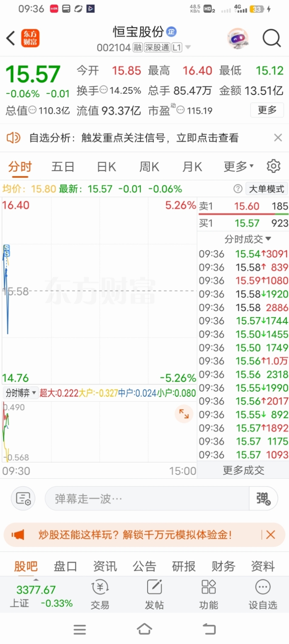289x644 pixels.
Task: Select the 股吧 tab
Action: (x=26, y=566)
